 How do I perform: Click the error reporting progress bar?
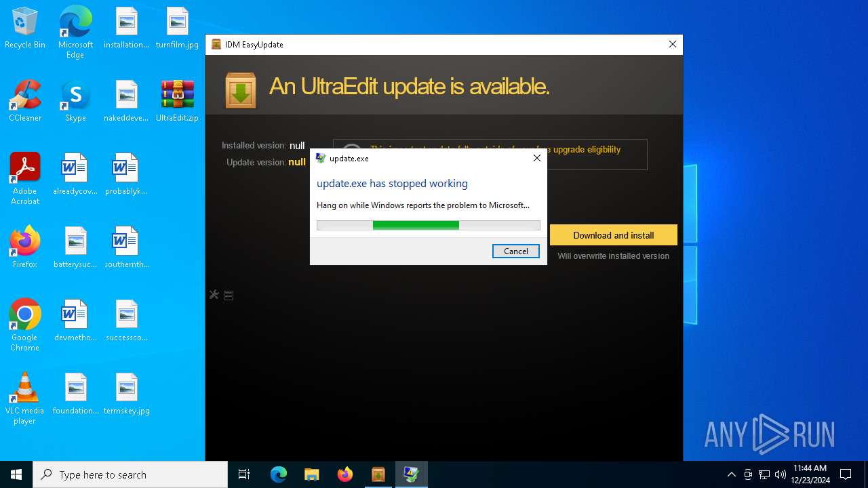pyautogui.click(x=429, y=226)
